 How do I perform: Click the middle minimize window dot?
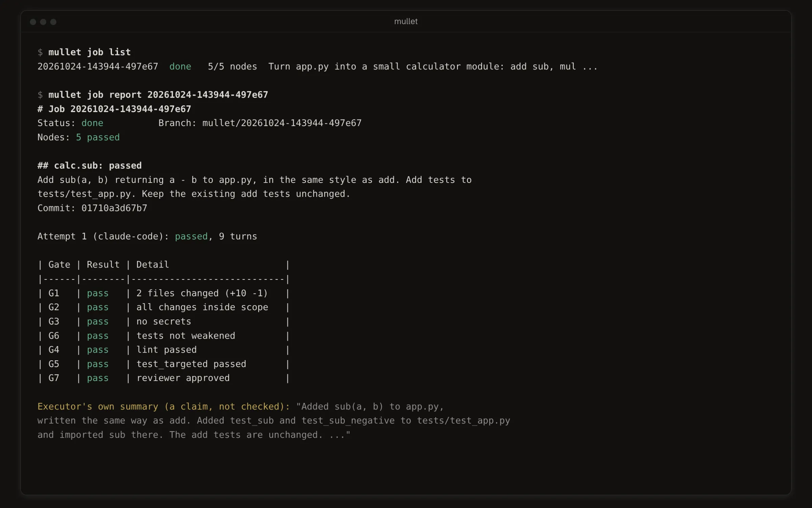43,22
